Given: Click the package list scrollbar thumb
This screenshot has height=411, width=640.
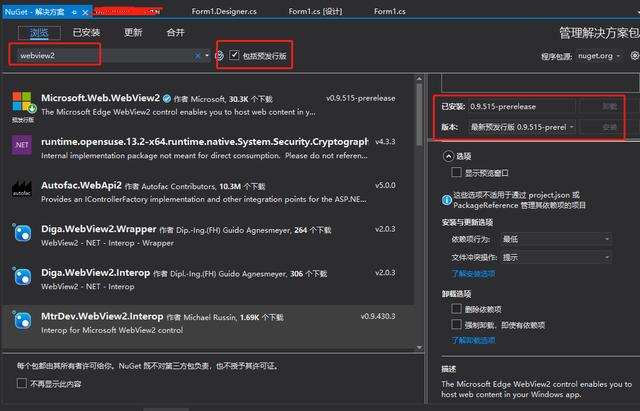Looking at the screenshot, I should (x=419, y=114).
